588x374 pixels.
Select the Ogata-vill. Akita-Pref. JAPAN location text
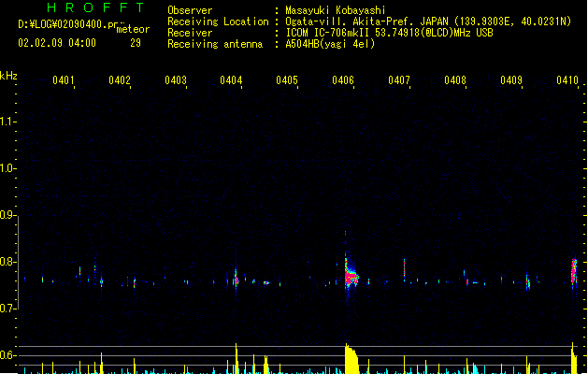[428, 22]
